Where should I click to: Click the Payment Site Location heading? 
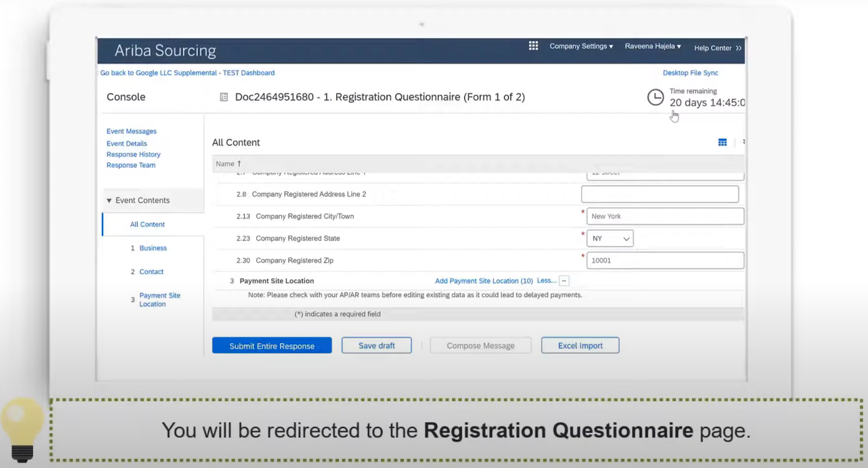coord(277,281)
